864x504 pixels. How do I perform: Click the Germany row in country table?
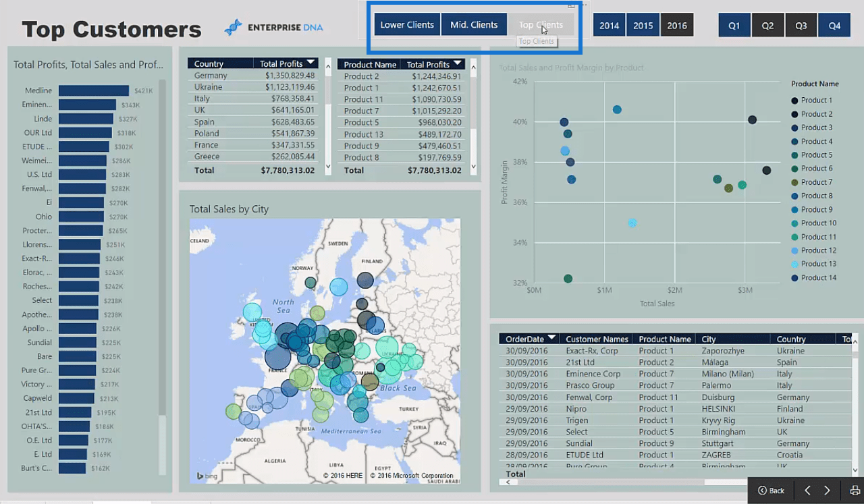255,76
